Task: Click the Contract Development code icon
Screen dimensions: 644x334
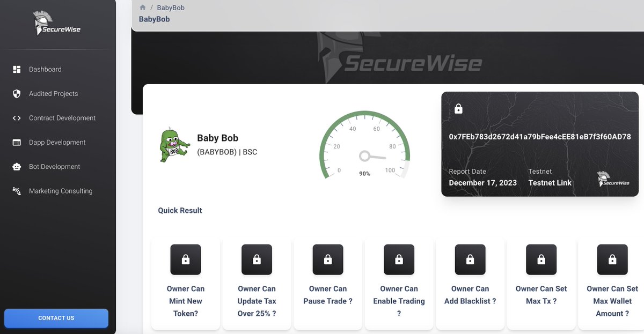Action: [x=17, y=118]
